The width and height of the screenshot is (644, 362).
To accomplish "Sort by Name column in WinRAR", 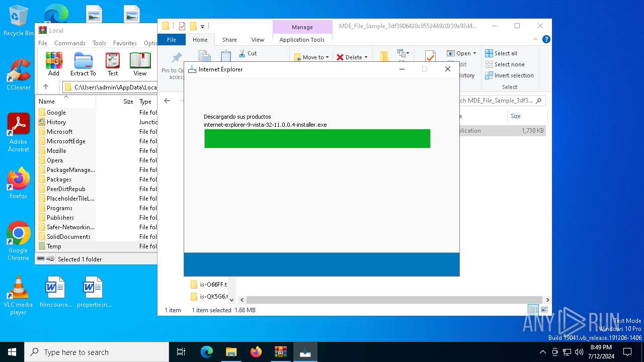I will tap(66, 101).
